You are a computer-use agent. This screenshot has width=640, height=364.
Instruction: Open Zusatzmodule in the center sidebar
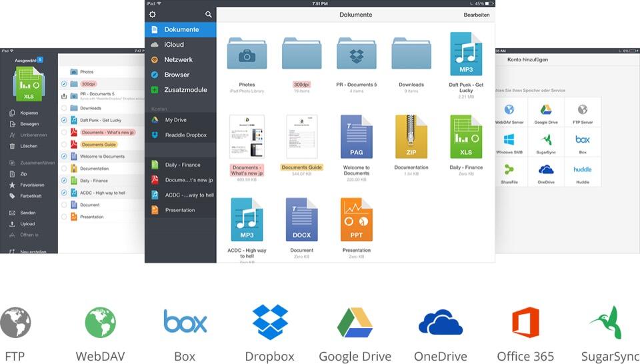coord(181,90)
